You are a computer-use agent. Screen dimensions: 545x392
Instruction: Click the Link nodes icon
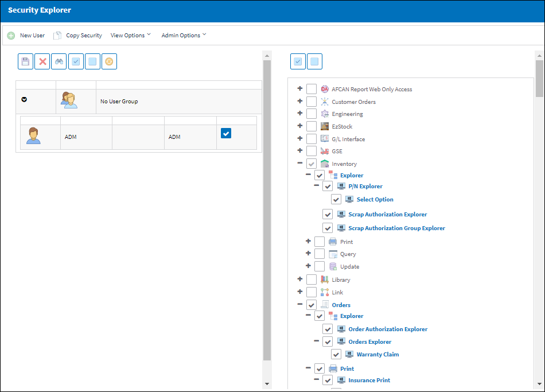(x=325, y=292)
